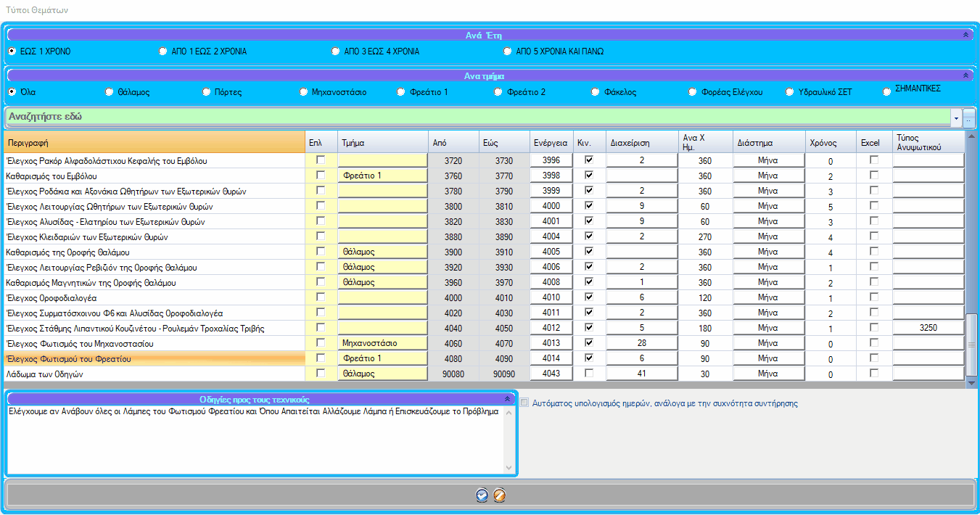Enable automatic day calculation checkbox
This screenshot has width=980, height=515.
coord(525,403)
